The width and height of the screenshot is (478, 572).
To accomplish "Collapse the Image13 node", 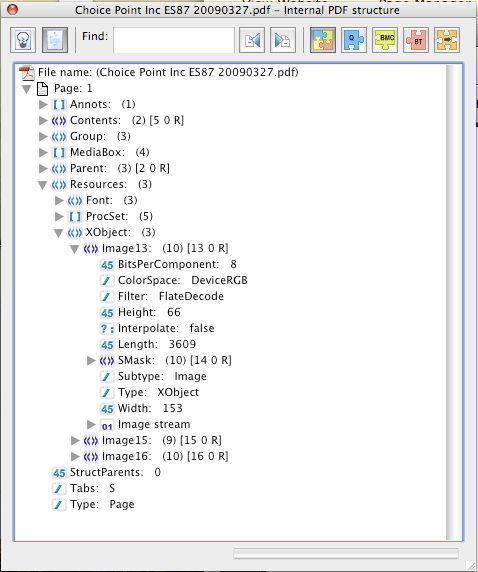I will [75, 249].
